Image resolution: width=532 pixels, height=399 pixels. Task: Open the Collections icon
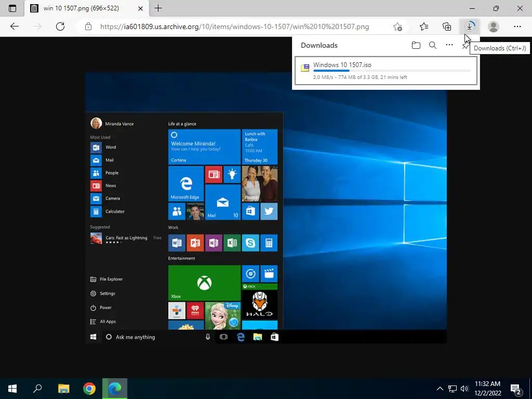(x=447, y=26)
